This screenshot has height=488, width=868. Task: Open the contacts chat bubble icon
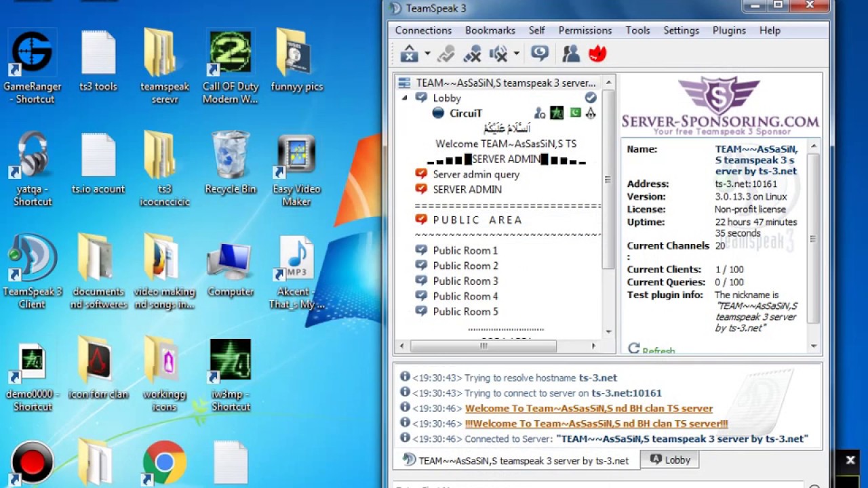pyautogui.click(x=540, y=53)
